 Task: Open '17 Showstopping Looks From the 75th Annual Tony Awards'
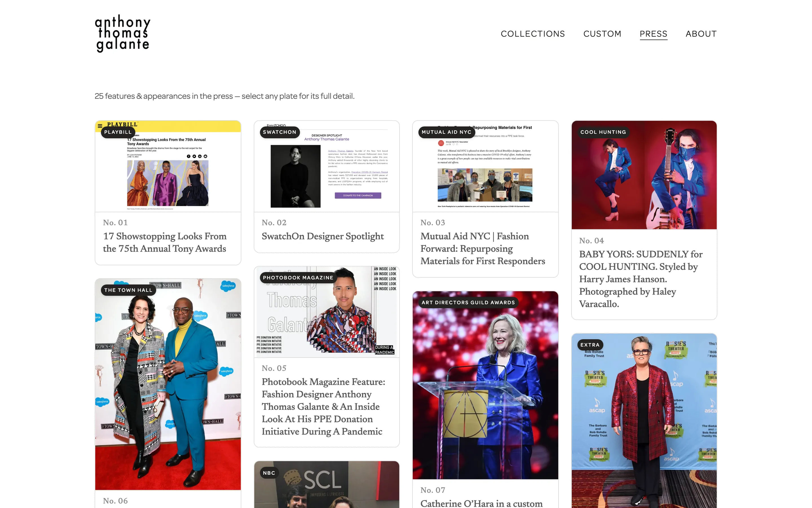tap(165, 242)
